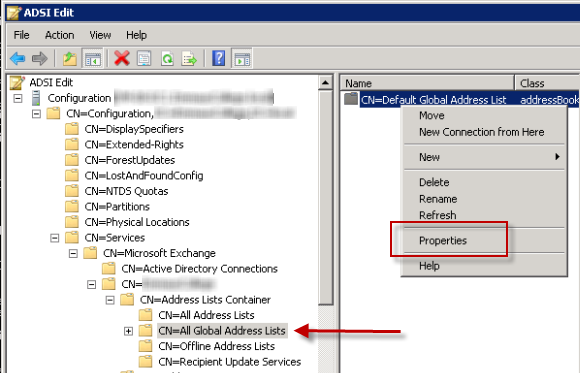Collapse the blurred CN= organization node

(91, 284)
